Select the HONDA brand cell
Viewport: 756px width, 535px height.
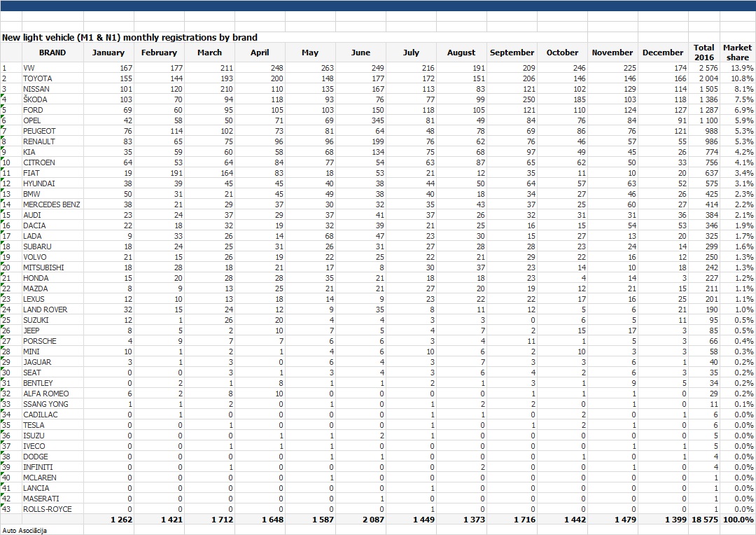coord(52,278)
